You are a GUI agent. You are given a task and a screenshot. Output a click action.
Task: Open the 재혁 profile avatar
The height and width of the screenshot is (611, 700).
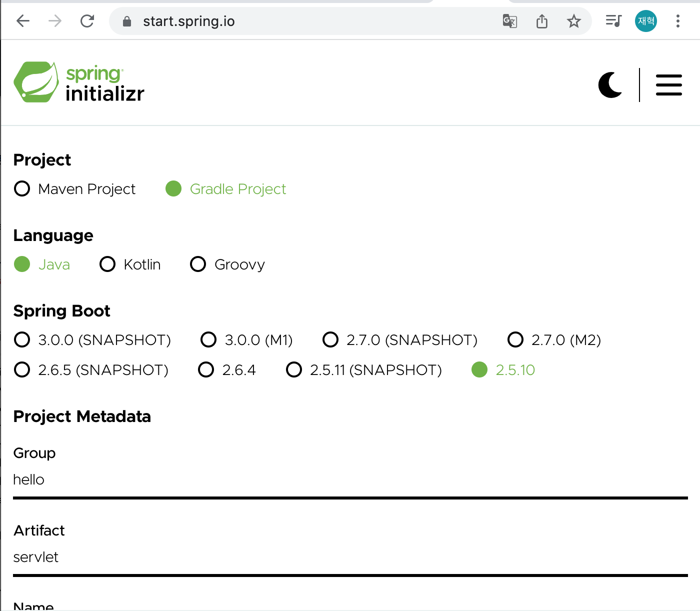tap(646, 21)
